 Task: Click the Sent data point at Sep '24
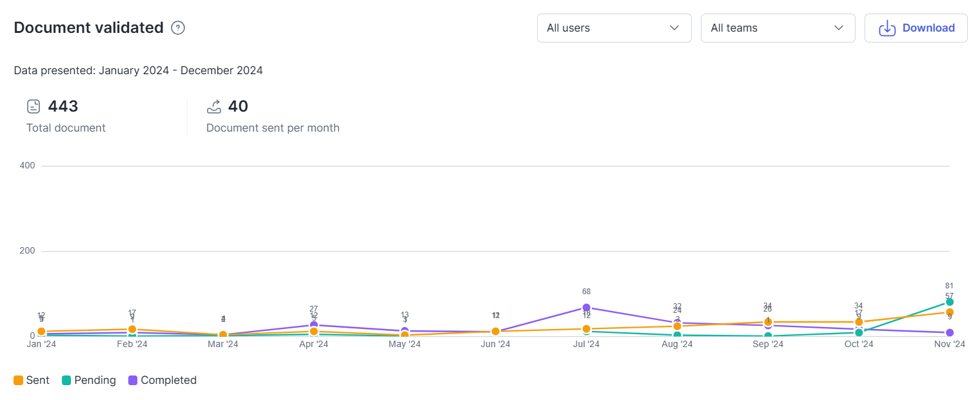768,321
